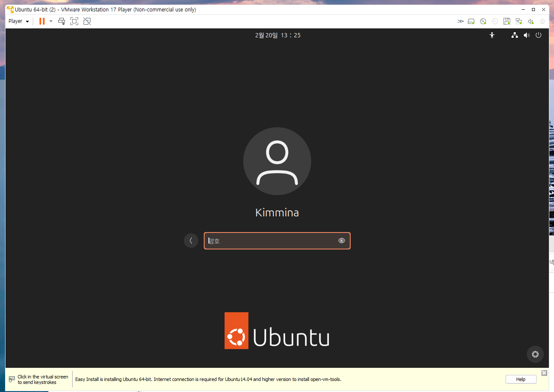Click the date and time in top bar

278,35
